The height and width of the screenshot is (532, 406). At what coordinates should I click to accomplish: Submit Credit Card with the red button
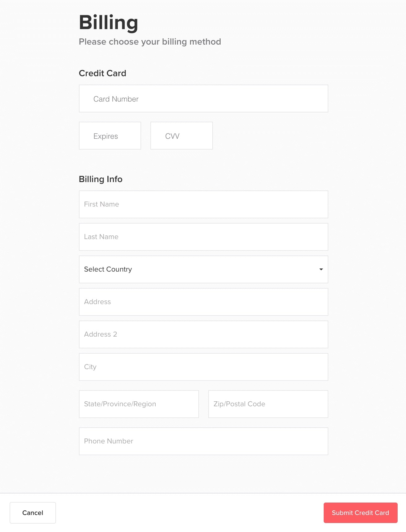click(361, 513)
